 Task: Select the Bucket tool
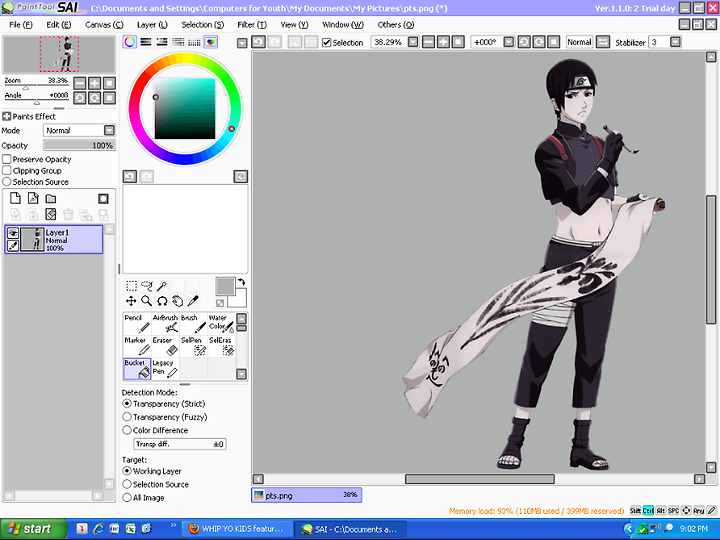point(137,369)
